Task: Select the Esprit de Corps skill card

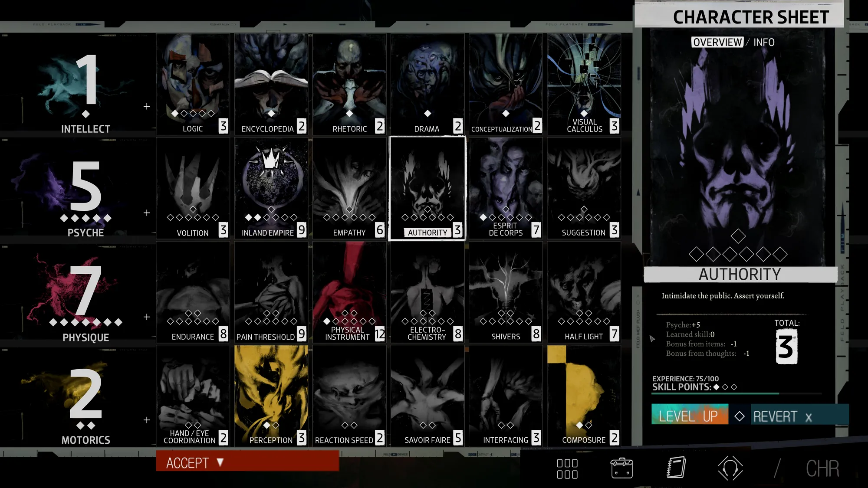Action: tap(506, 188)
